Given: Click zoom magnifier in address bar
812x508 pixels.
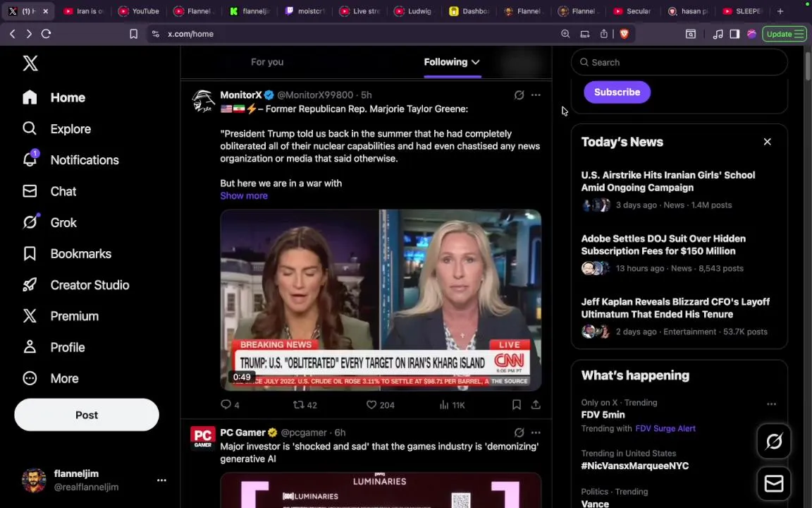Looking at the screenshot, I should 565,34.
